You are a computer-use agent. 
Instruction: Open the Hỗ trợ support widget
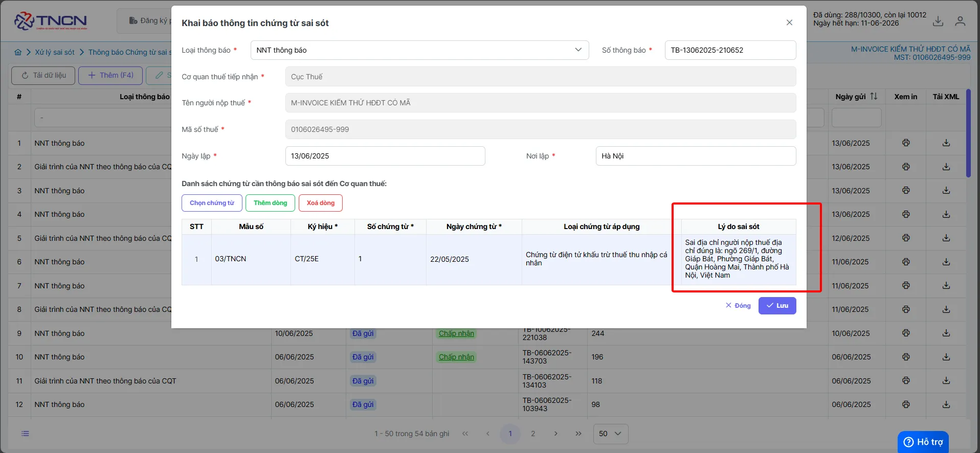(923, 442)
